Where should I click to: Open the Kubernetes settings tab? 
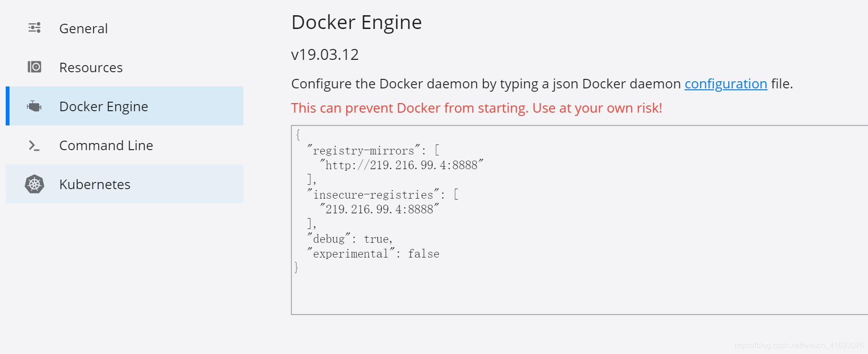(x=125, y=184)
